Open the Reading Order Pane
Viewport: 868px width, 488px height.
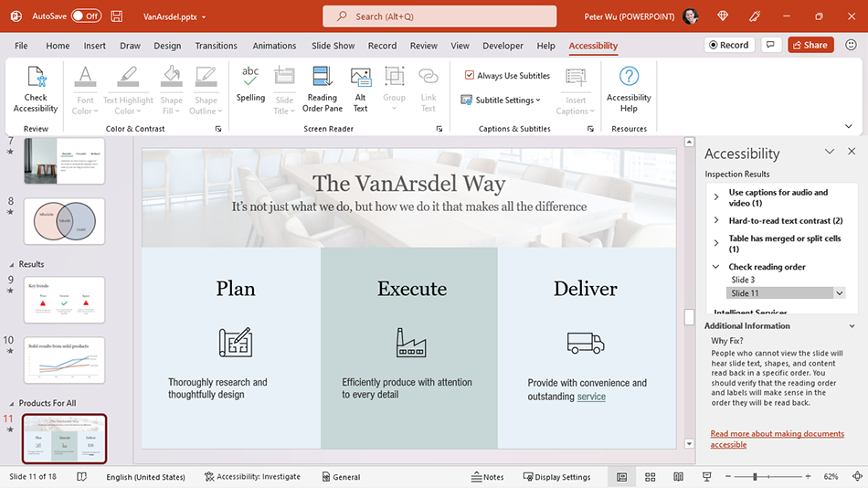tap(323, 90)
